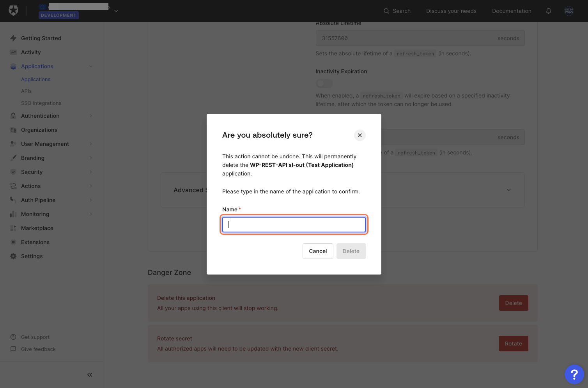Image resolution: width=588 pixels, height=388 pixels.
Task: Click the Activity chart icon
Action: tap(13, 52)
